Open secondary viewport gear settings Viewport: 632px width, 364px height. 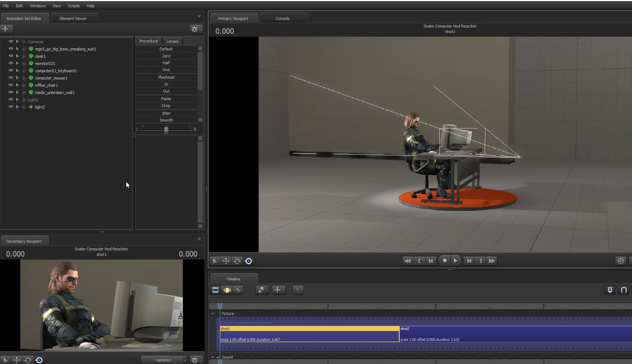(195, 360)
